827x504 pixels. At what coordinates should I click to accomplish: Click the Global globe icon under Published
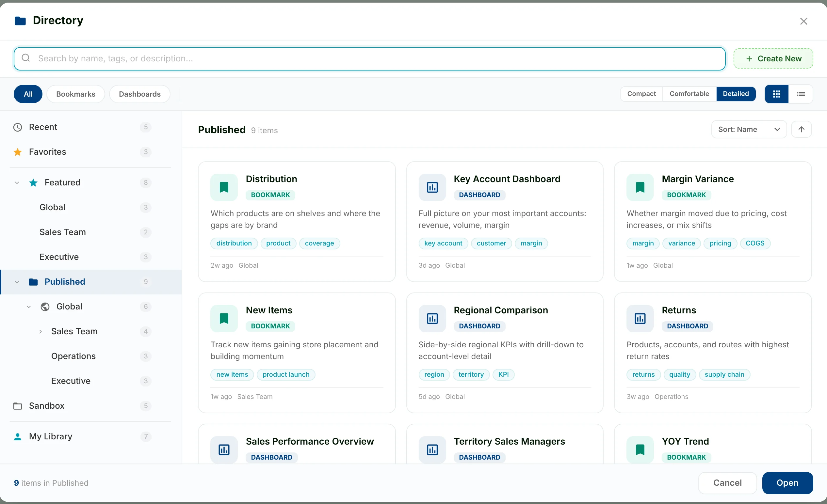click(x=45, y=307)
